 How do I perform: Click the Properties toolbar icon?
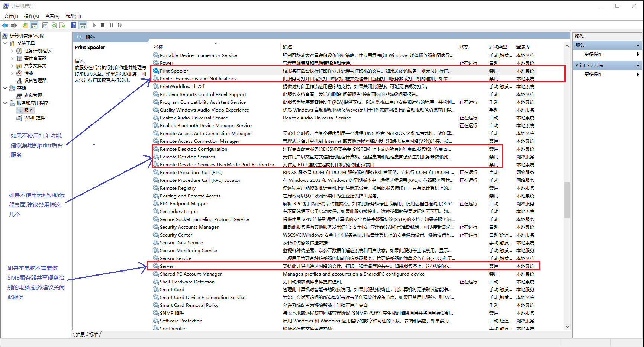click(x=45, y=25)
